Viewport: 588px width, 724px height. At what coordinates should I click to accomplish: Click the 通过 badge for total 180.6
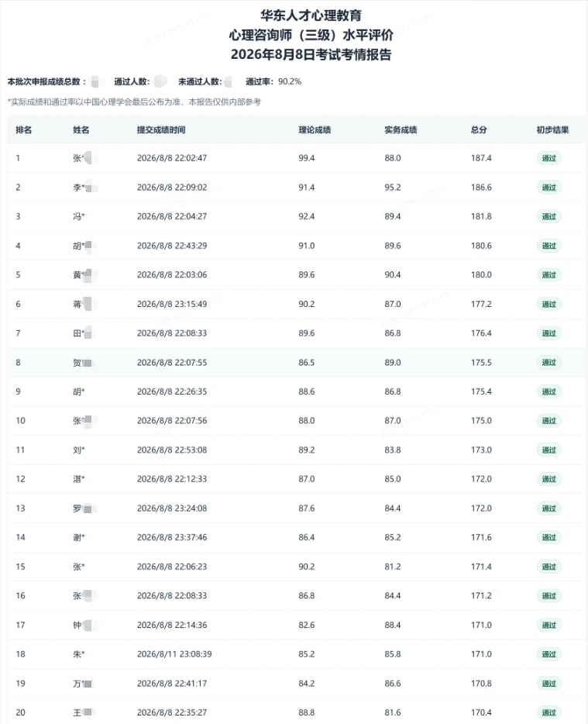(548, 246)
